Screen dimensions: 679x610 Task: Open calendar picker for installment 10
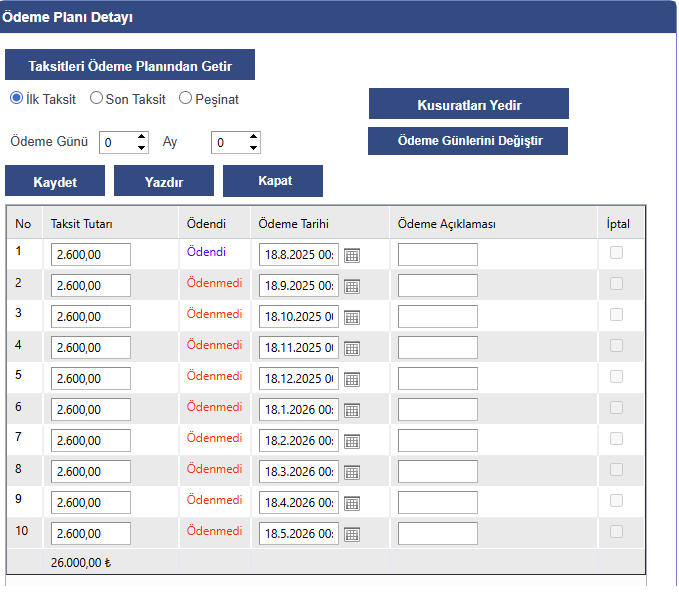tap(352, 534)
